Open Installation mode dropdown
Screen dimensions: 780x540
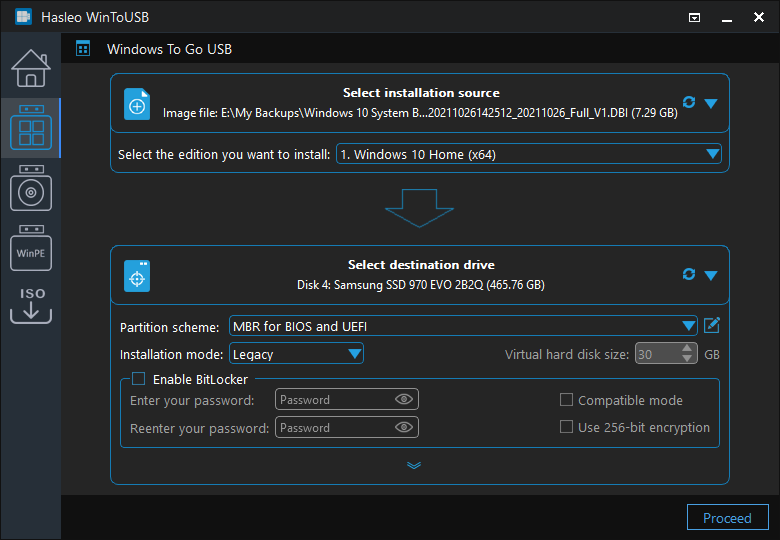coord(296,354)
